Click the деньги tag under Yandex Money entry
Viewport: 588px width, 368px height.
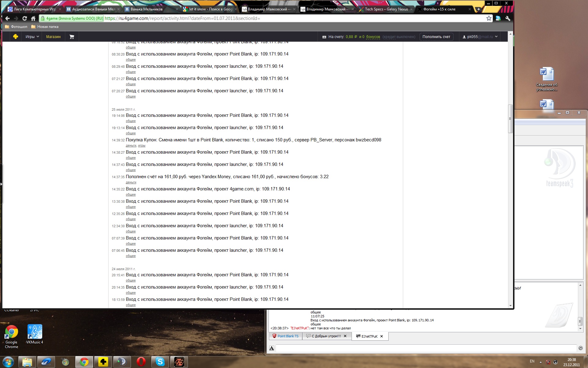point(131,182)
